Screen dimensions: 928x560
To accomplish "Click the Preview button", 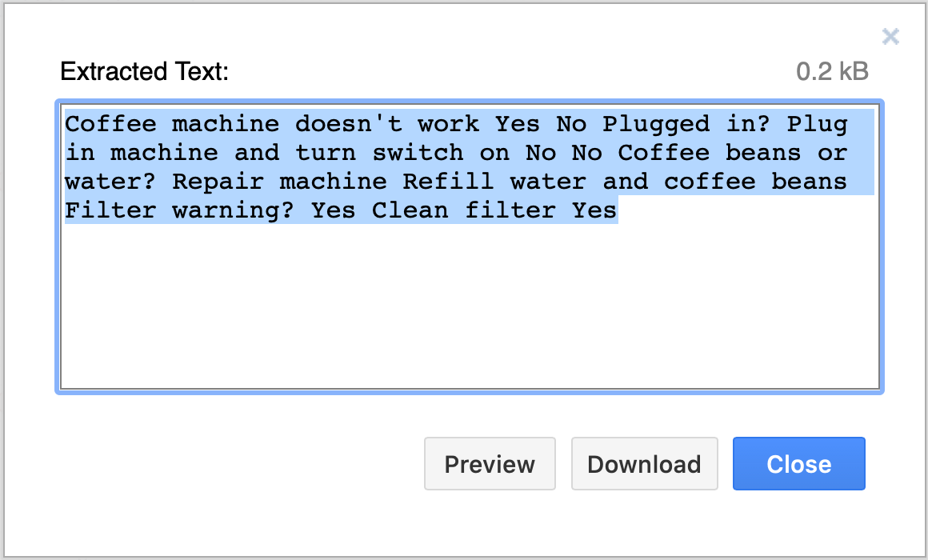I will 490,464.
